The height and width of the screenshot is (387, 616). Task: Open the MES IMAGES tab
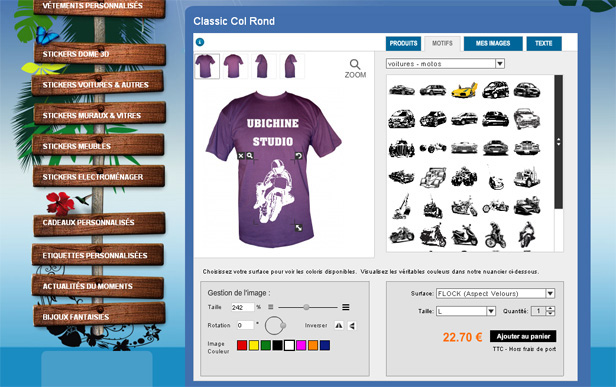coord(493,43)
